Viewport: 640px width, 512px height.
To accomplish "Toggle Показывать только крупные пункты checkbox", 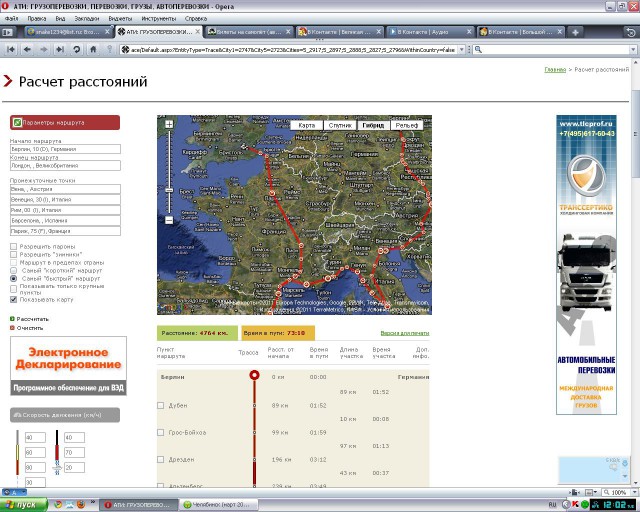I will pyautogui.click(x=13, y=289).
